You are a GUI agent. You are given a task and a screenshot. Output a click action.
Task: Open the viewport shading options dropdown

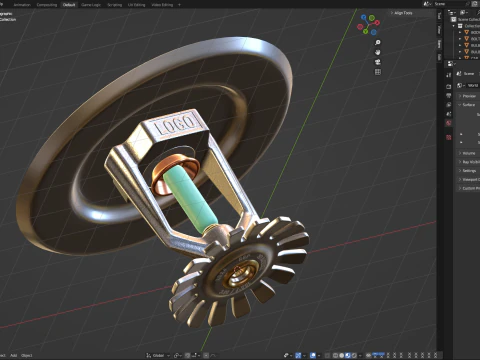(360, 355)
